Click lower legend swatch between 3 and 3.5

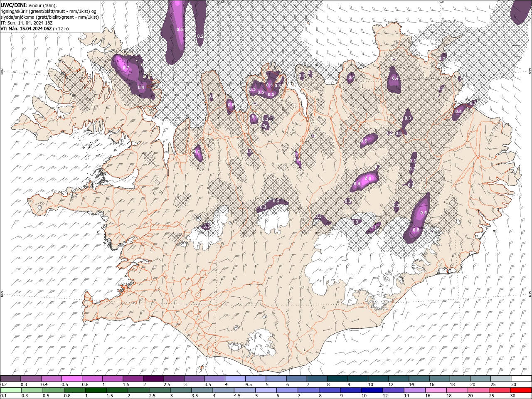[x=181, y=390]
